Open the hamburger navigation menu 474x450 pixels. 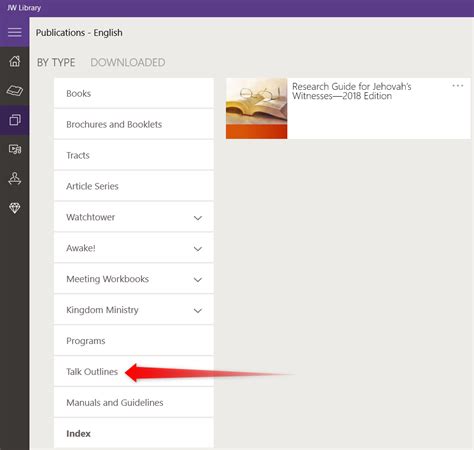(15, 32)
